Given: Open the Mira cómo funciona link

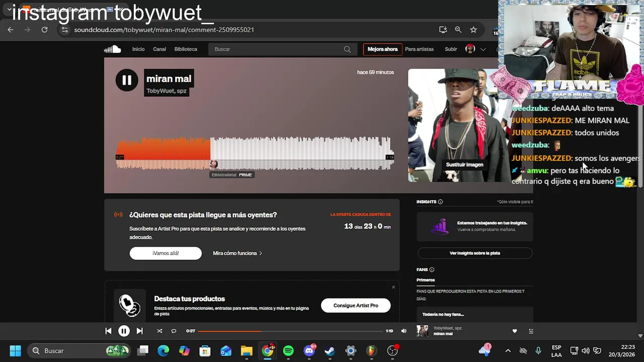Looking at the screenshot, I should pos(237,253).
